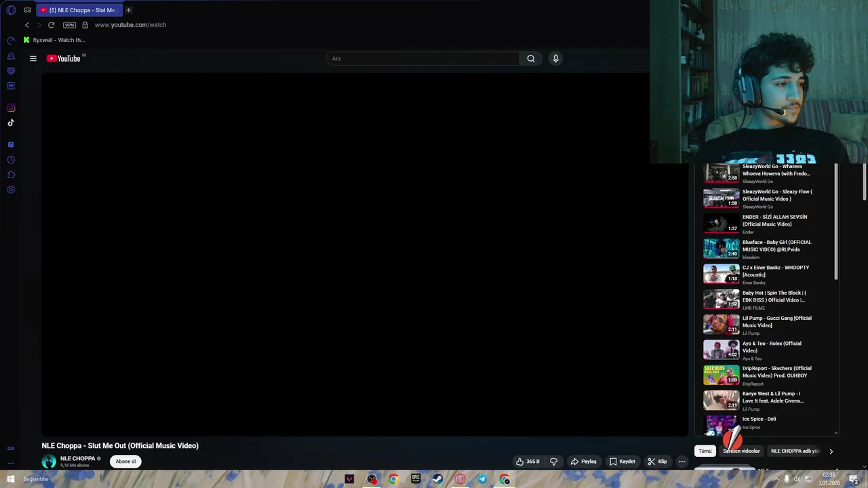Image resolution: width=868 pixels, height=488 pixels.
Task: Open the M sidebar panel icon
Action: point(11,85)
